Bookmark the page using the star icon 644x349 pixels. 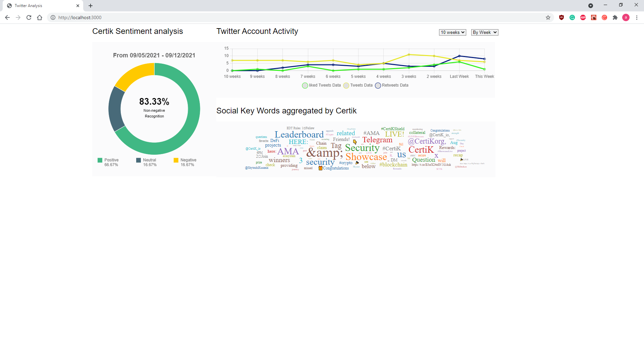coord(548,17)
